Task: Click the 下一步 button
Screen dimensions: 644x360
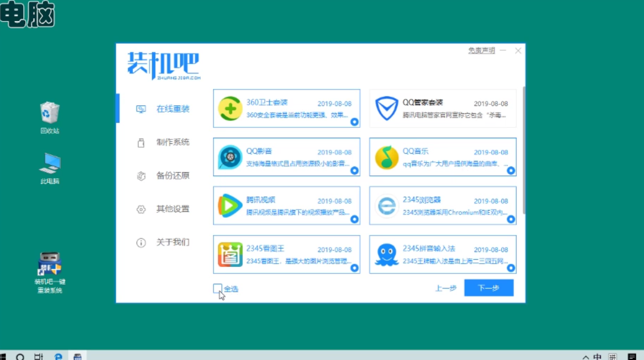Action: pos(489,288)
